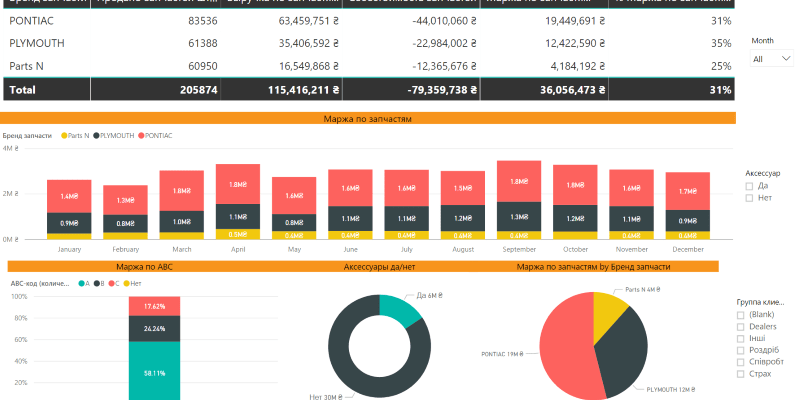Click the dark PLYMOUTH legend marker
The width and height of the screenshot is (800, 400).
96,136
